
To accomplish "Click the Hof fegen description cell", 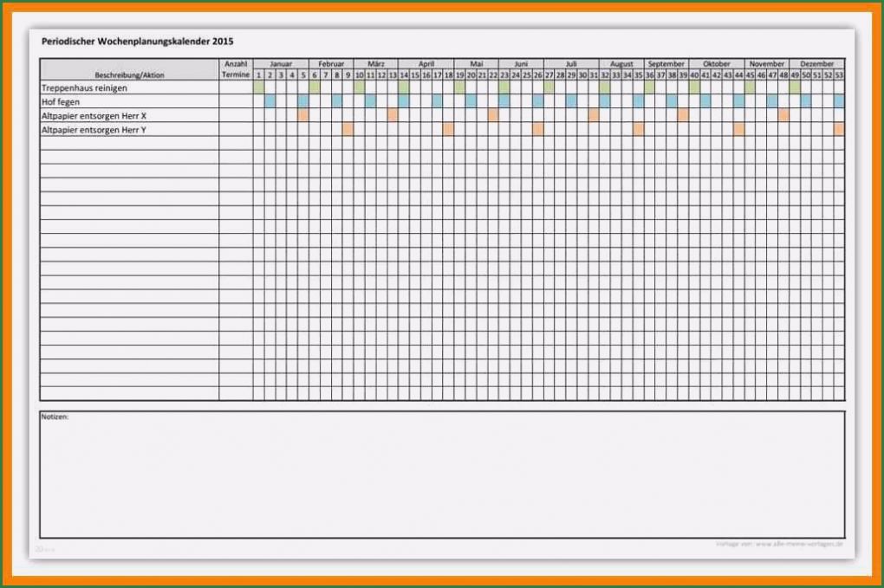I will click(62, 102).
